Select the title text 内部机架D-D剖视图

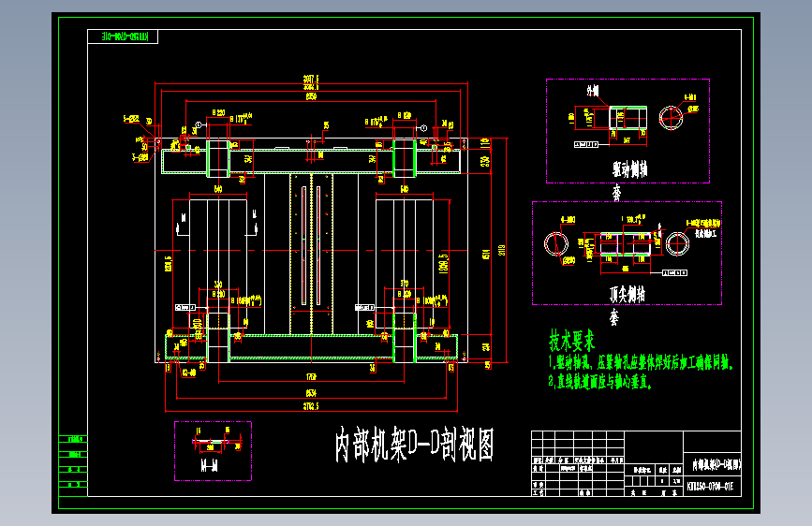pos(414,445)
